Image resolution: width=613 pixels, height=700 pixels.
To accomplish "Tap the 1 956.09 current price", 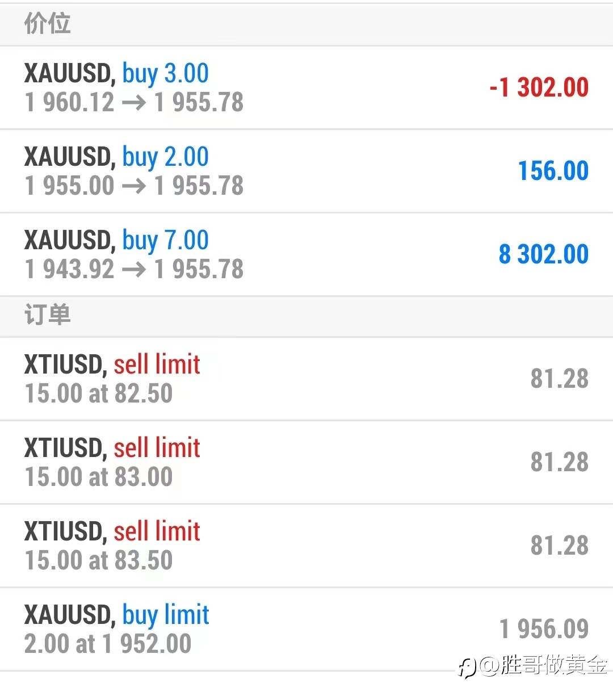I will pos(544,629).
